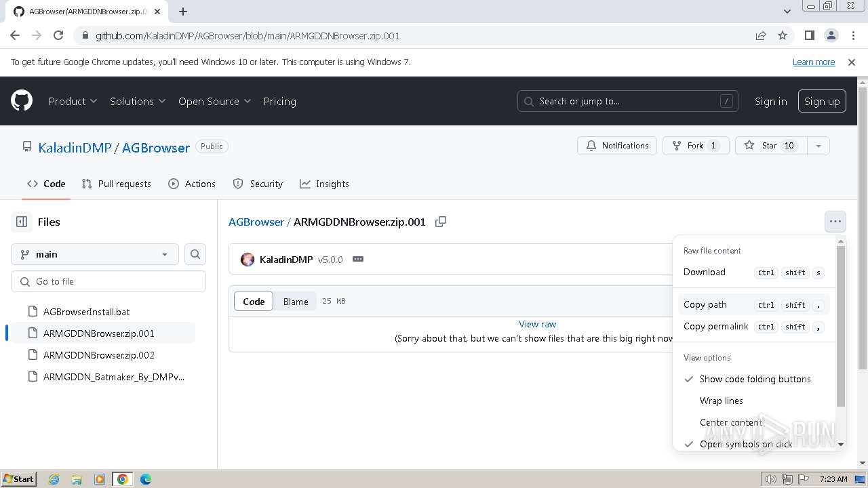The image size is (868, 488).
Task: Switch to Code view toggle
Action: [254, 302]
